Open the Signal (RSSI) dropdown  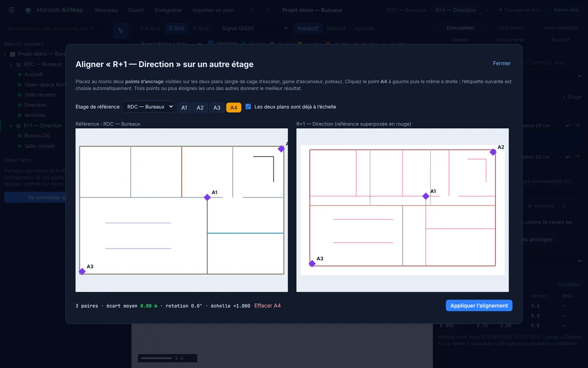coord(254,28)
